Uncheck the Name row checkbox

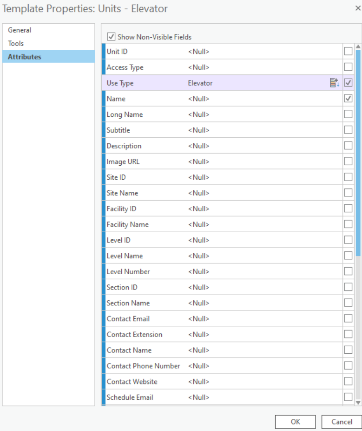tap(348, 98)
